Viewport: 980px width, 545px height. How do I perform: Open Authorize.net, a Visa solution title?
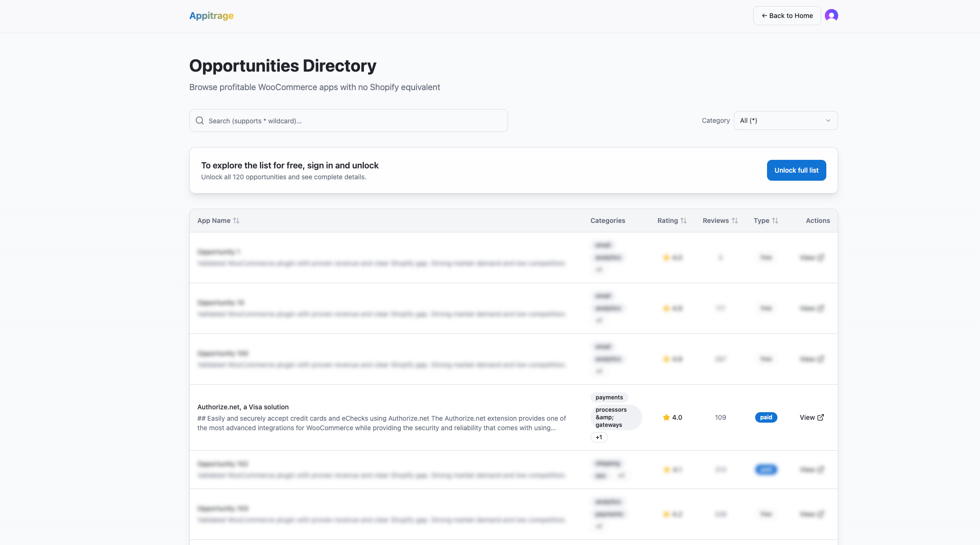[x=243, y=407]
